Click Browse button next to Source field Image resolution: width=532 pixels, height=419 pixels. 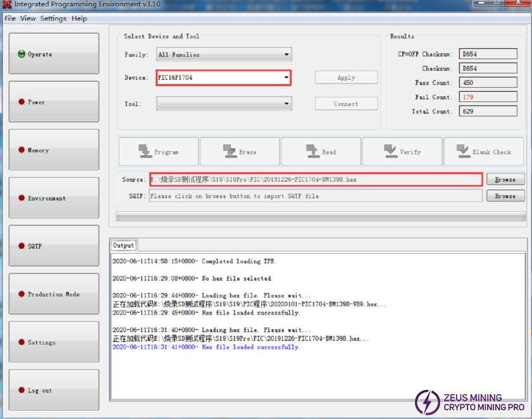[x=505, y=180]
